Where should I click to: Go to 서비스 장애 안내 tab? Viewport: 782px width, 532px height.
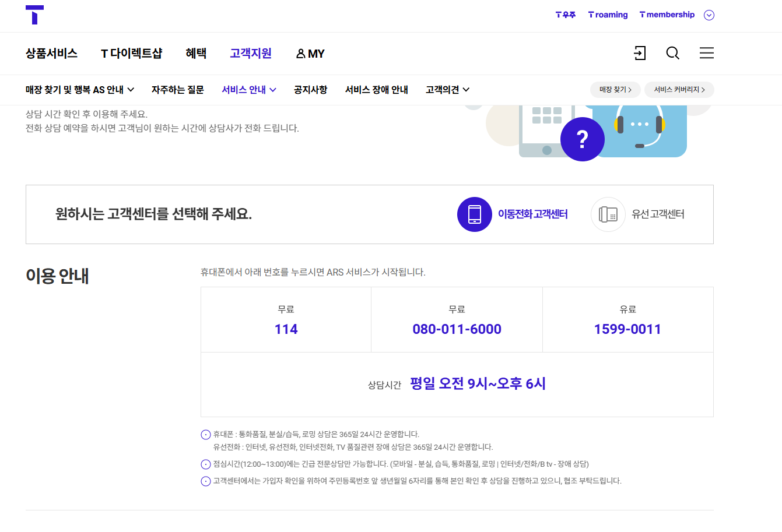click(377, 90)
